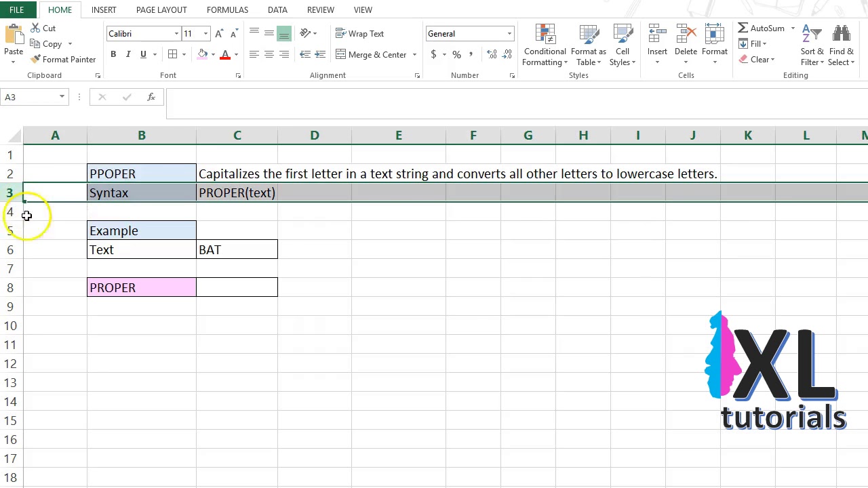Expand the font size 11 dropdown
Screen dimensions: 868x488
tap(205, 34)
